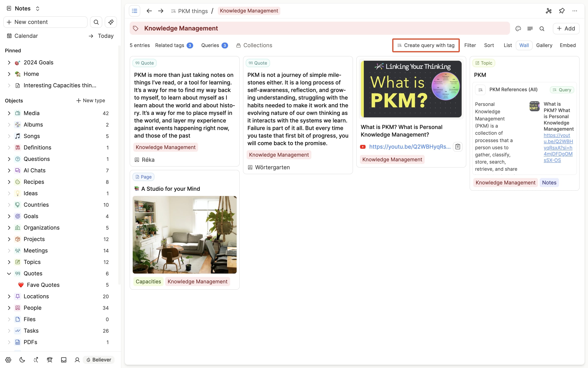This screenshot has width=588, height=368.
Task: Open PKM things breadcrumb
Action: tap(189, 11)
